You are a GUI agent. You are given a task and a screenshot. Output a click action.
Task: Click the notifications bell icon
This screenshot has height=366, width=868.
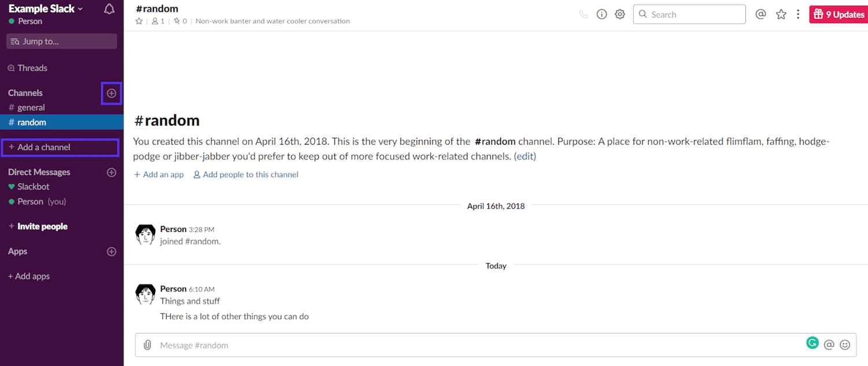point(109,9)
